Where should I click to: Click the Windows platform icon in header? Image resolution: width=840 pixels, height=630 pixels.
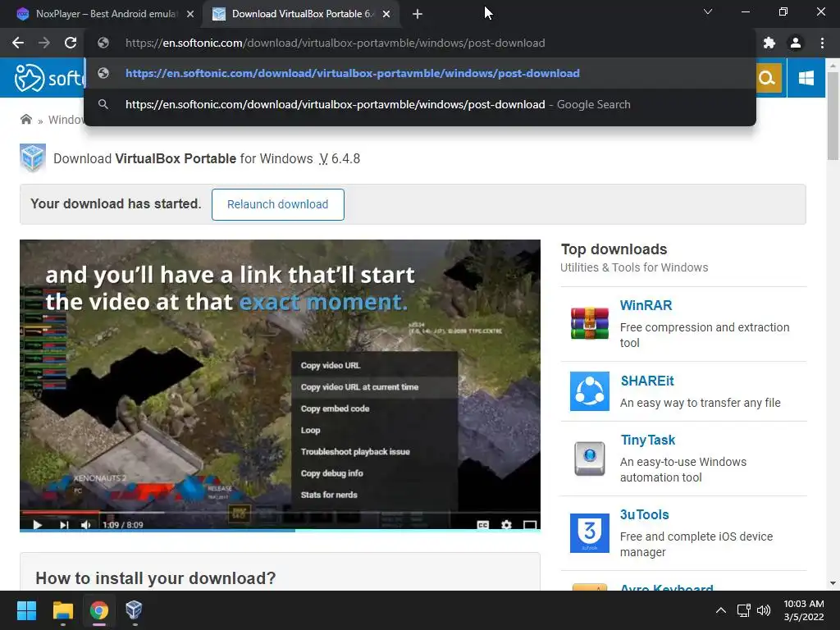(806, 78)
